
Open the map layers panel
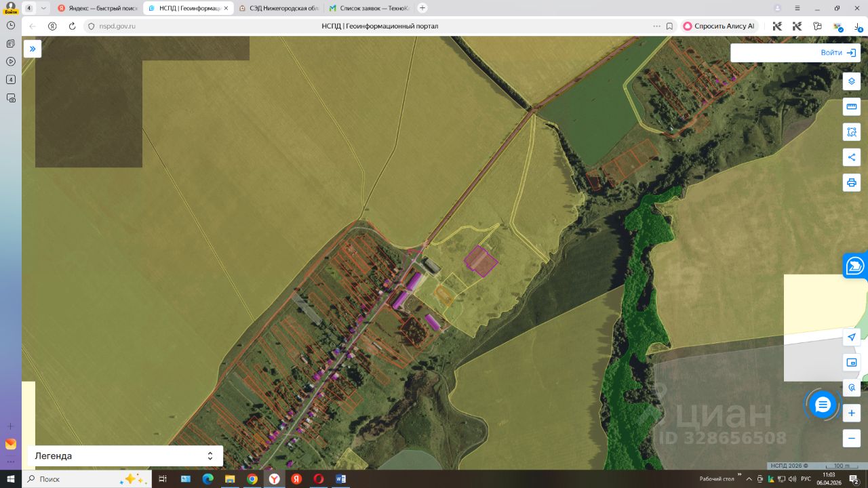click(x=852, y=81)
